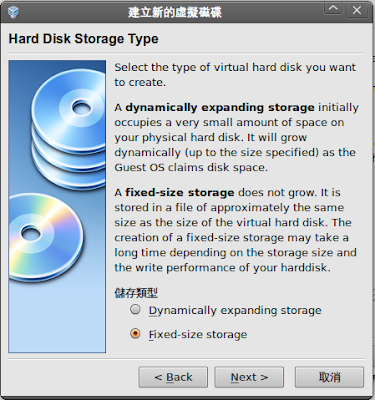Proceed with the Next > button
Image resolution: width=375 pixels, height=400 pixels.
[249, 377]
